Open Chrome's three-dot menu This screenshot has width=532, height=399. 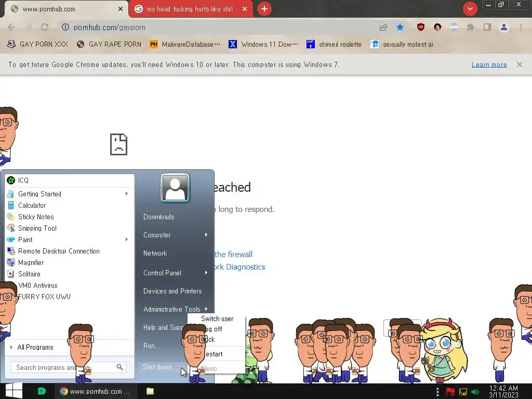pyautogui.click(x=521, y=27)
